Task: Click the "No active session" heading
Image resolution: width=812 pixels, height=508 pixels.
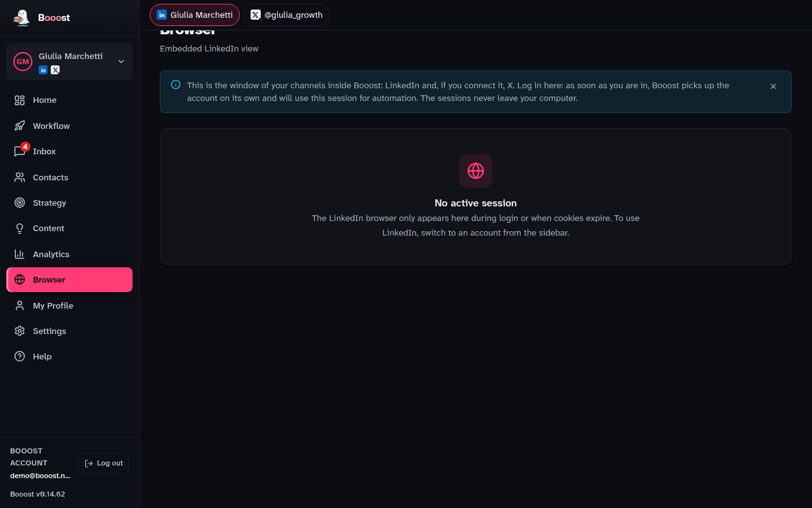Action: click(476, 203)
